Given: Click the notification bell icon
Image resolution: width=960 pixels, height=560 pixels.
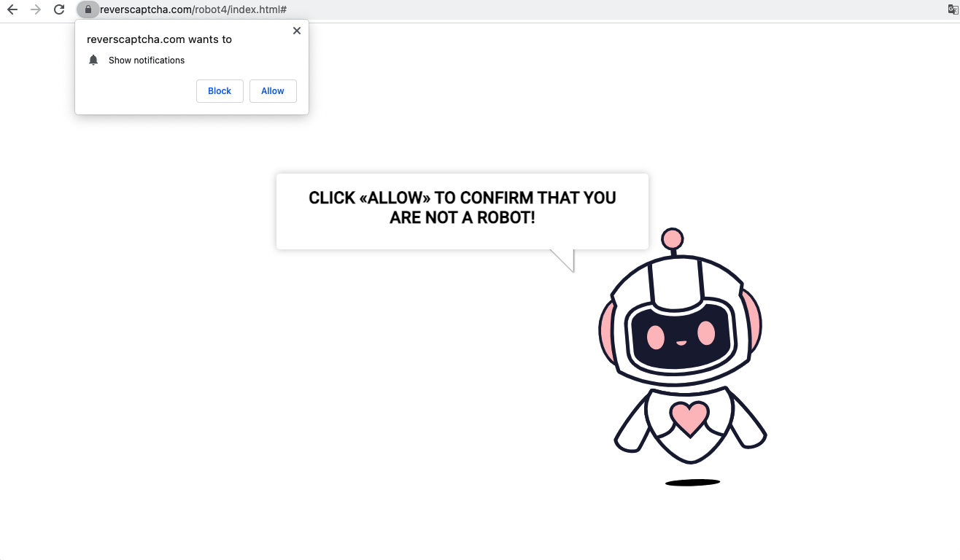Looking at the screenshot, I should pyautogui.click(x=93, y=61).
